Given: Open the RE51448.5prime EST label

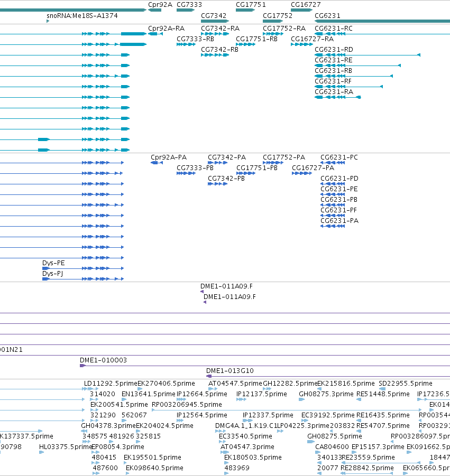Looking at the screenshot, I should click(x=383, y=394).
